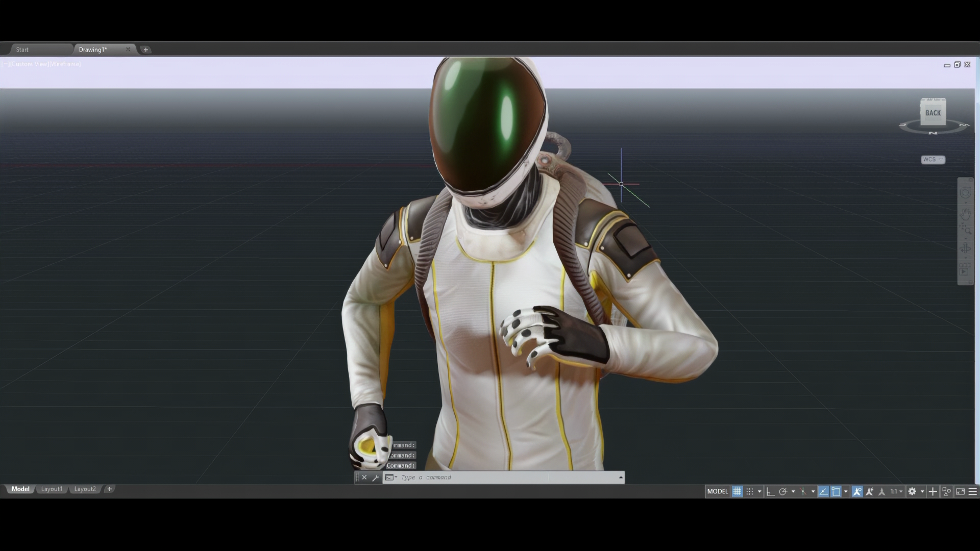Click the Zoom Extents navigation icon
The height and width of the screenshot is (551, 980).
965,229
